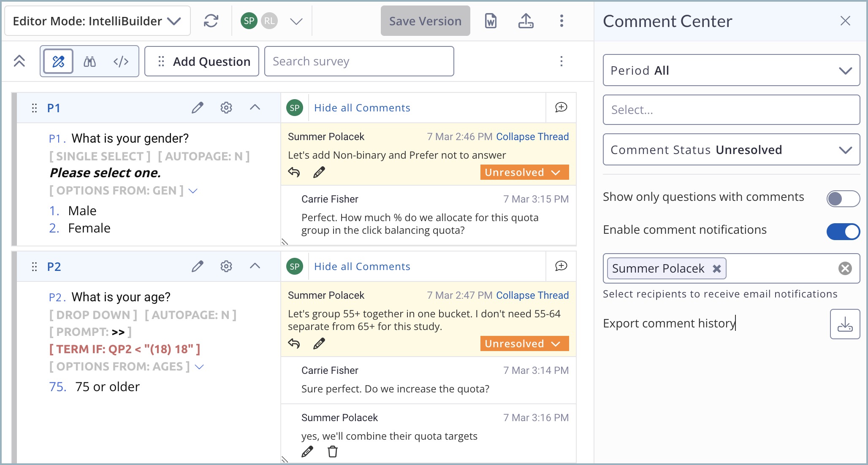The width and height of the screenshot is (868, 465).
Task: Select the binoculars preview mode icon
Action: coord(90,62)
